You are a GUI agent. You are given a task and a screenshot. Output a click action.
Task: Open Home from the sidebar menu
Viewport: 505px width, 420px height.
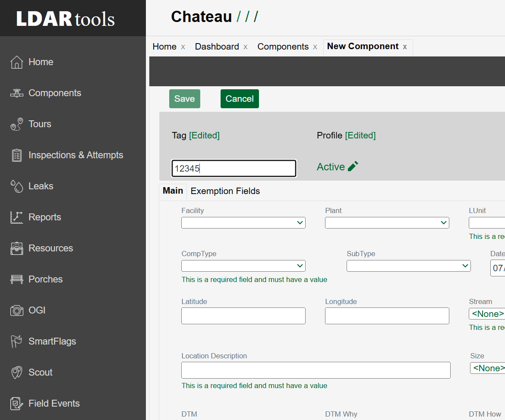tap(41, 62)
